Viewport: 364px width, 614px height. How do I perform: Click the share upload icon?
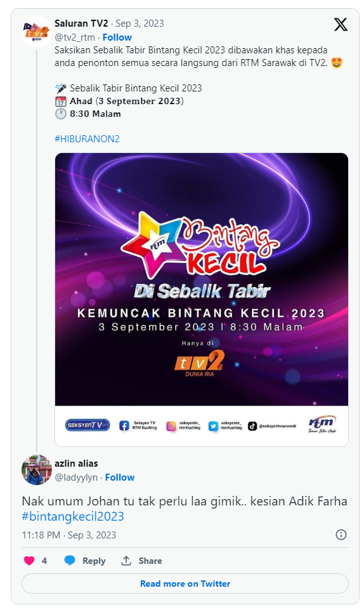(x=126, y=561)
